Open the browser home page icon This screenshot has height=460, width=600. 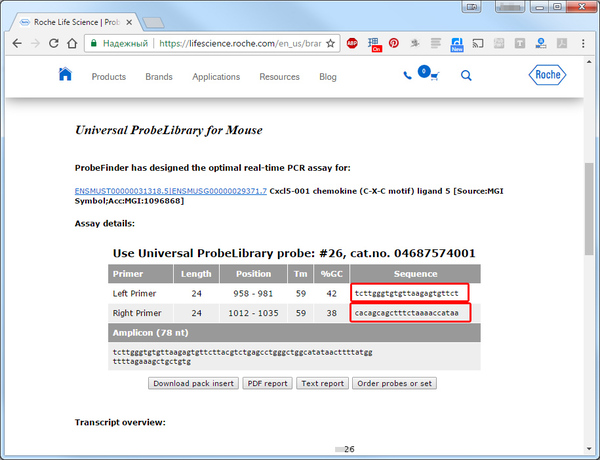72,43
